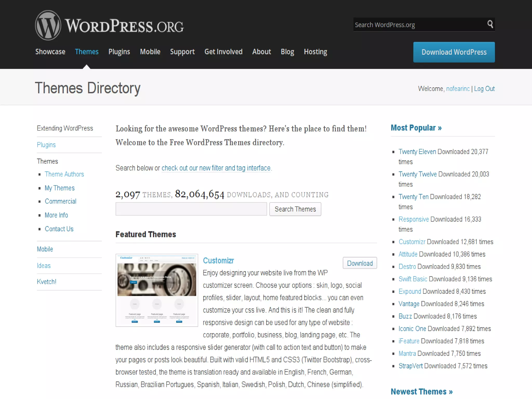Click the search magnifier icon
Image resolution: width=532 pixels, height=399 pixels.
pos(490,24)
